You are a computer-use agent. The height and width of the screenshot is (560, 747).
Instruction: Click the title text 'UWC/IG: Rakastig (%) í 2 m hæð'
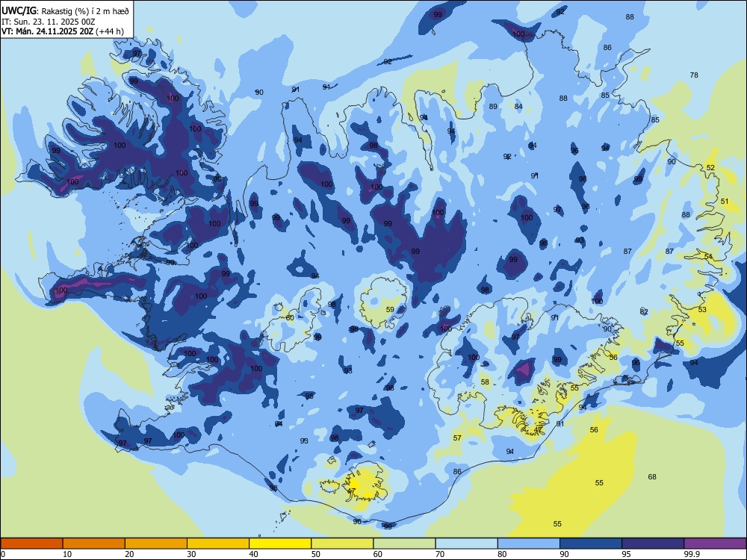point(65,11)
